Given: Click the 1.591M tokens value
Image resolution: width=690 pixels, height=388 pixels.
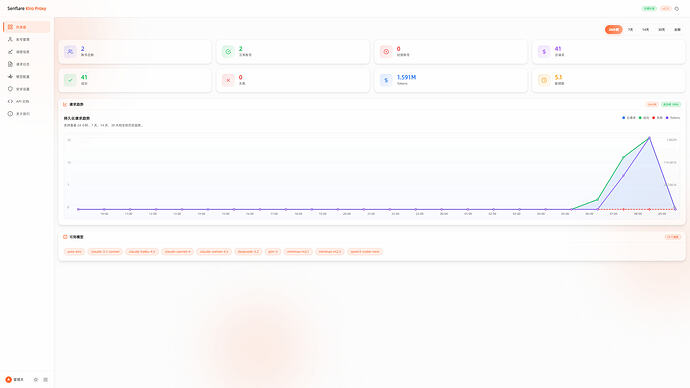Looking at the screenshot, I should click(x=406, y=77).
